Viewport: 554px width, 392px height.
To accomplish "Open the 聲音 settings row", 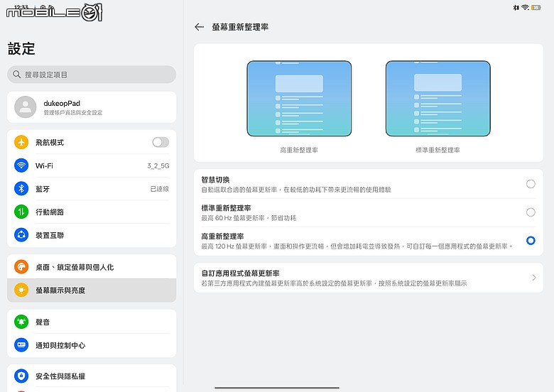I will (x=92, y=322).
